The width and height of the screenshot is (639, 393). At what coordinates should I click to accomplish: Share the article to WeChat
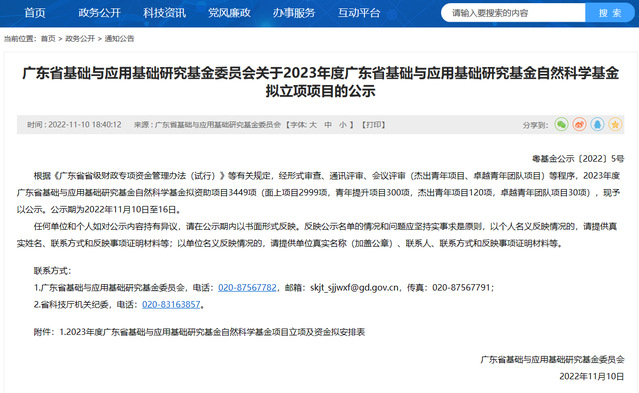tap(562, 124)
